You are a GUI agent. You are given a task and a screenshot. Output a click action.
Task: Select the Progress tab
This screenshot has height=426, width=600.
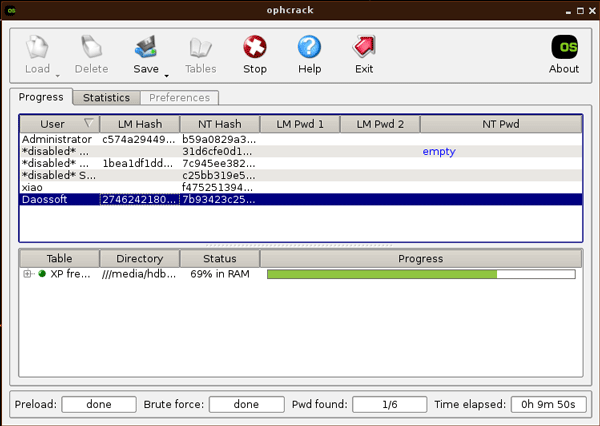(x=41, y=97)
